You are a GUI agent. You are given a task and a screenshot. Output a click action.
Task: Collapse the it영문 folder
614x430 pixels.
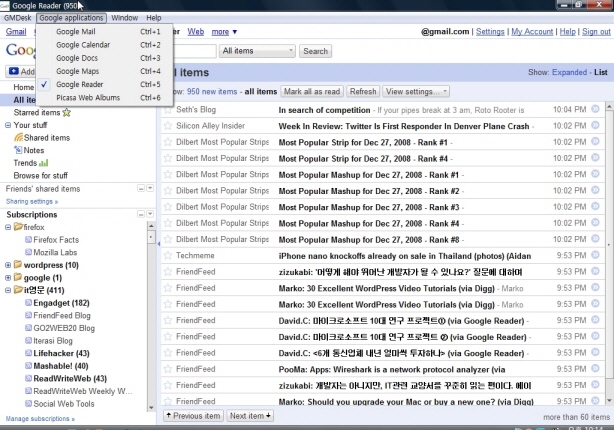[x=8, y=290]
